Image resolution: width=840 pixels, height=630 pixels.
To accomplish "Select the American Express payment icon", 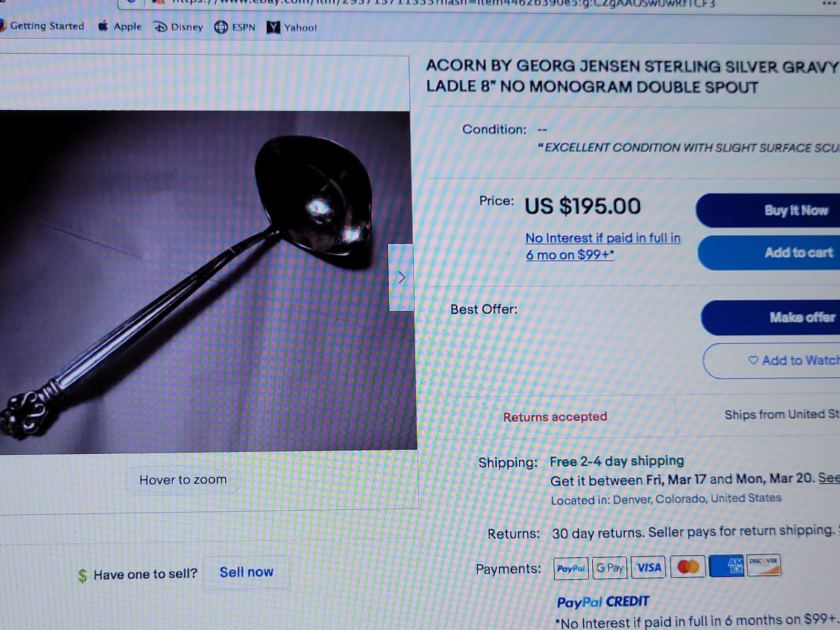I will click(x=726, y=565).
